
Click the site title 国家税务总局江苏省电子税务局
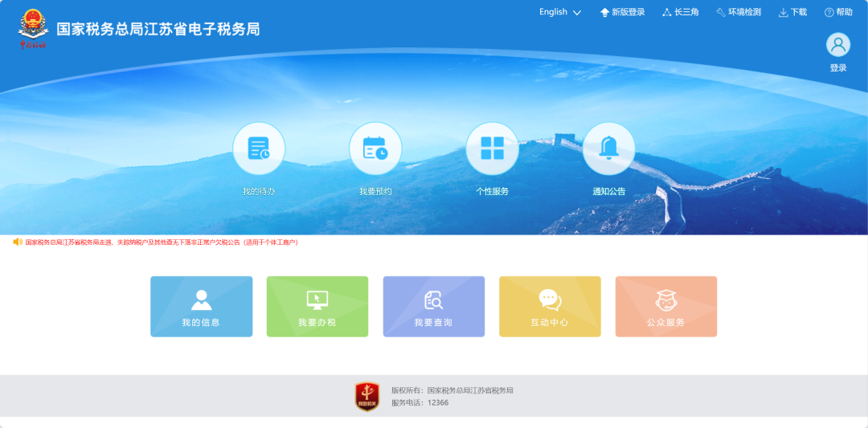158,29
